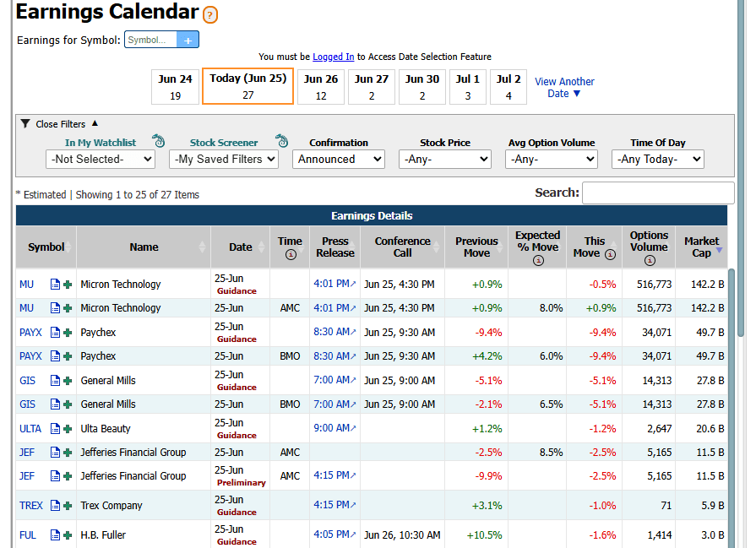Click refresh icon next to In My Watchlist
This screenshot has width=756, height=548.
[158, 141]
